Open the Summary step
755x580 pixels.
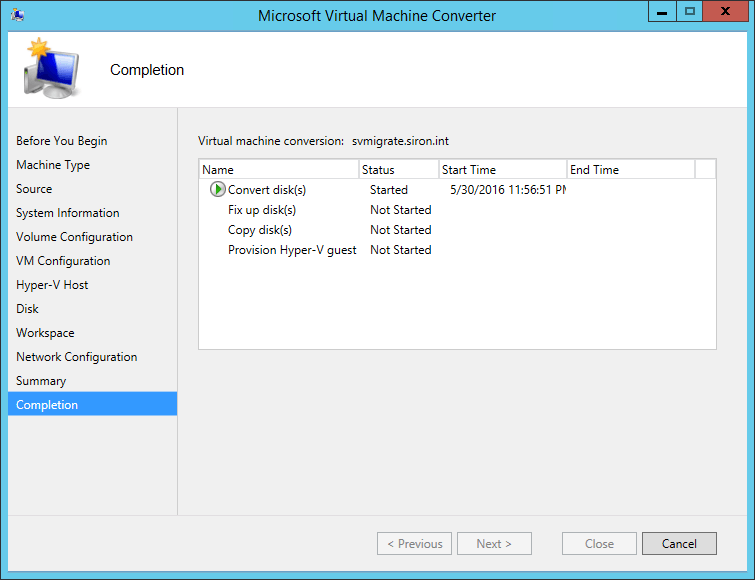pyautogui.click(x=41, y=381)
